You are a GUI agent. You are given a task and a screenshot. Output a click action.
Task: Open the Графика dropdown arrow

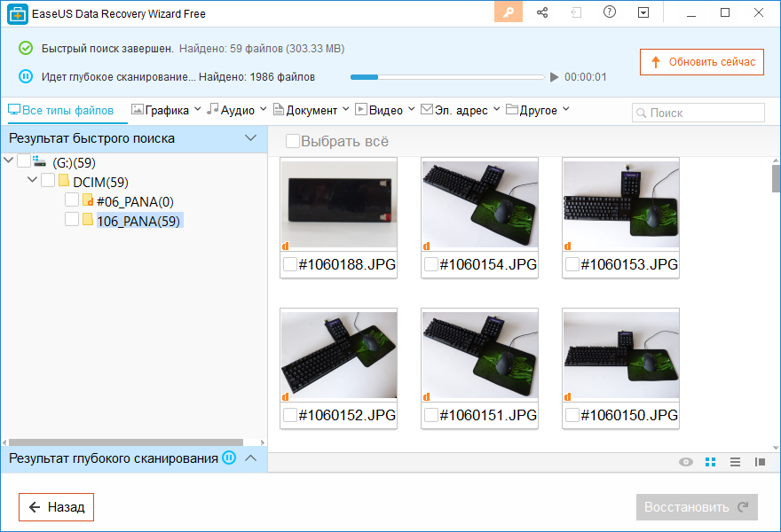click(x=198, y=108)
